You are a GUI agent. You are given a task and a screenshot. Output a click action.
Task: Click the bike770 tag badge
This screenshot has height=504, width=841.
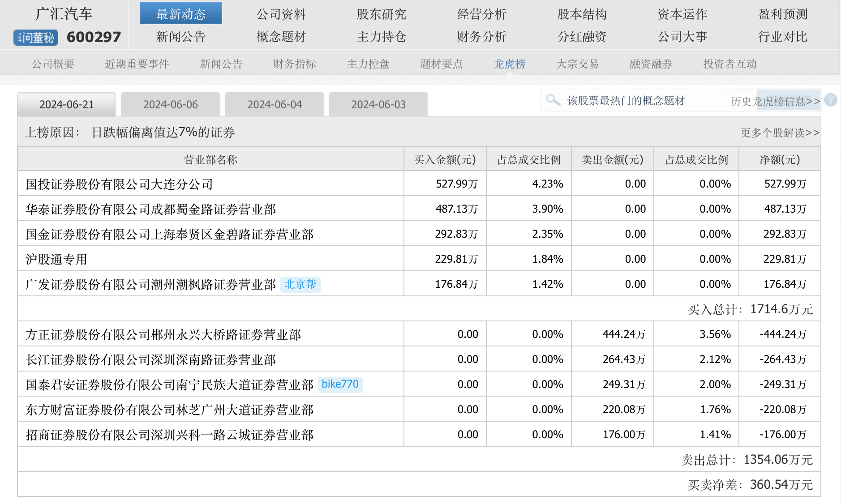pyautogui.click(x=340, y=384)
